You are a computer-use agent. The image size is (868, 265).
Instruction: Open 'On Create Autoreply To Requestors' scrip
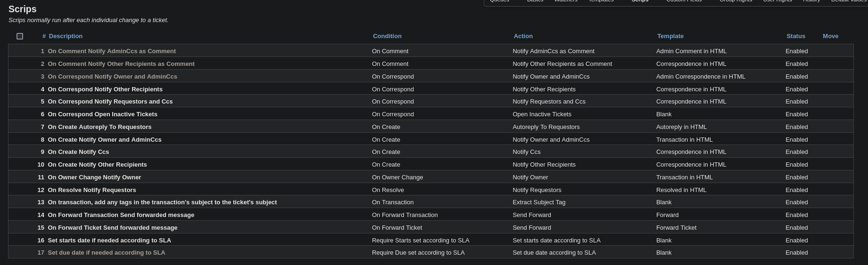99,127
